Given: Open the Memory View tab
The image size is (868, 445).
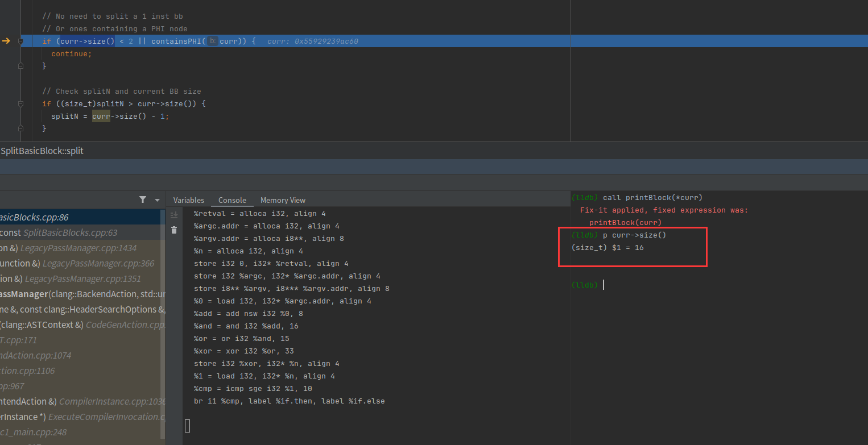Looking at the screenshot, I should (283, 200).
